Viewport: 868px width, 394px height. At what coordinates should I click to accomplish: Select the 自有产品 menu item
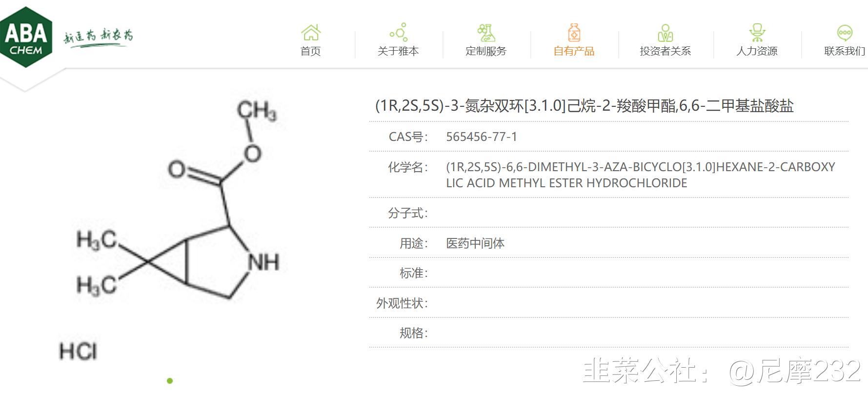click(574, 51)
